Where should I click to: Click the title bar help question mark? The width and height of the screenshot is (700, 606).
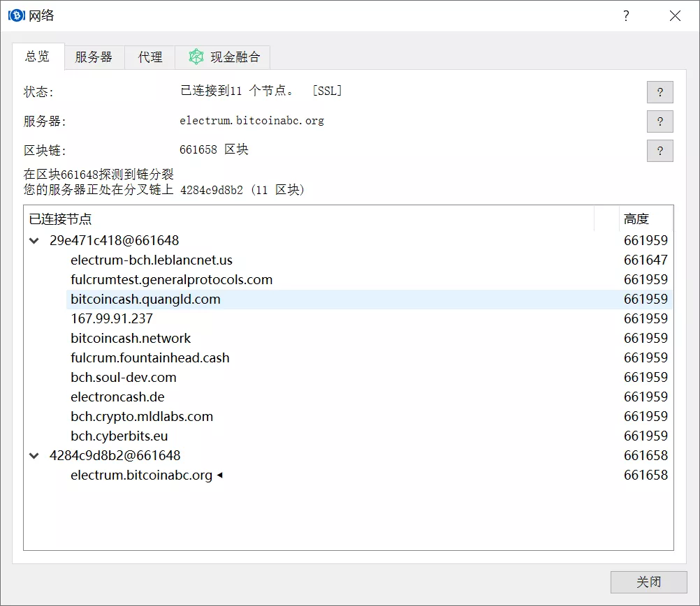pos(627,16)
